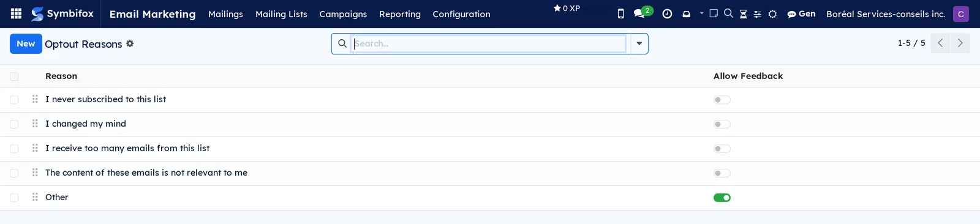This screenshot has height=224, width=980.
Task: Check the 'content not relevant to me' row
Action: [14, 173]
